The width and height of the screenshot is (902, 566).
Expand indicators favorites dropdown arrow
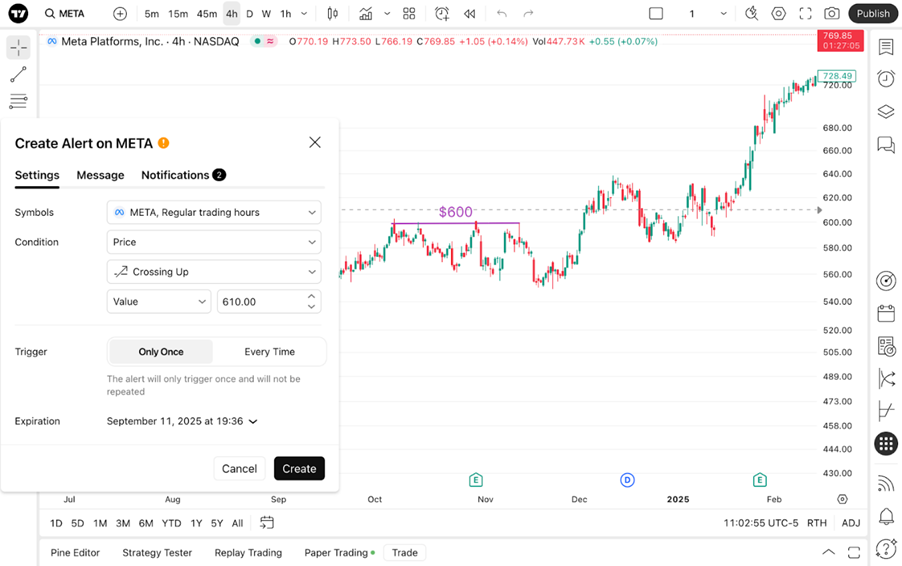(387, 13)
